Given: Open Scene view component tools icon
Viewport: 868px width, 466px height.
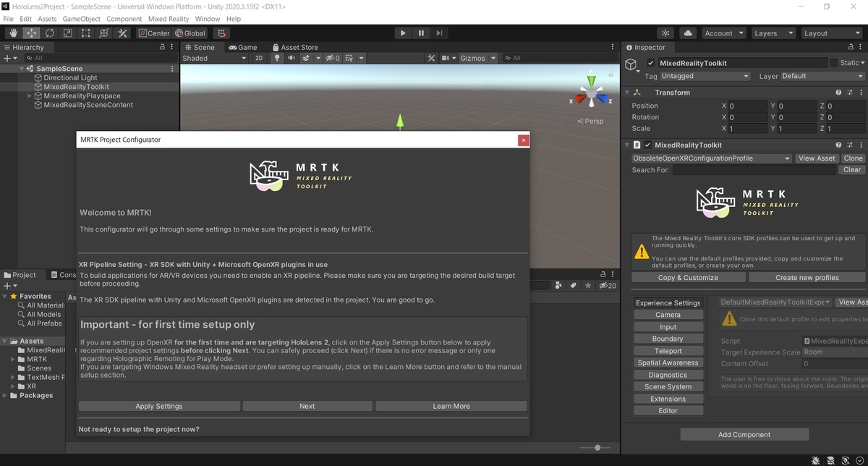Looking at the screenshot, I should (432, 58).
